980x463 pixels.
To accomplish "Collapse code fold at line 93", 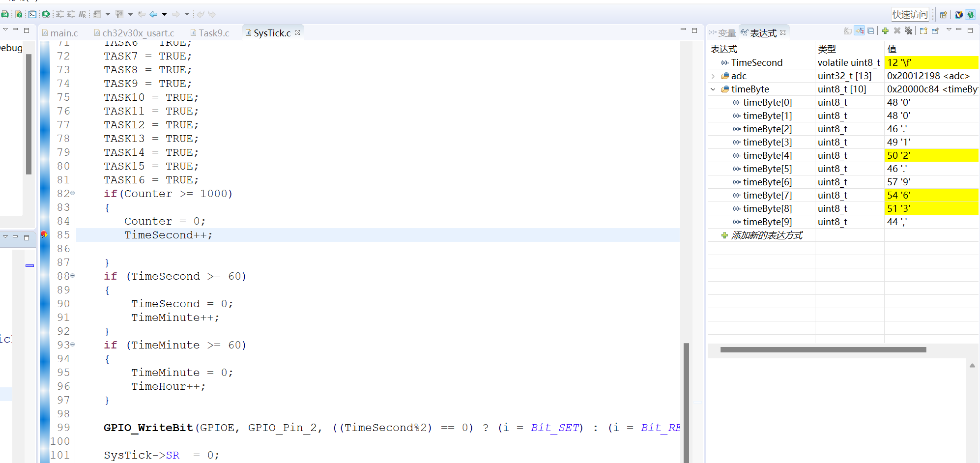I will pos(73,345).
